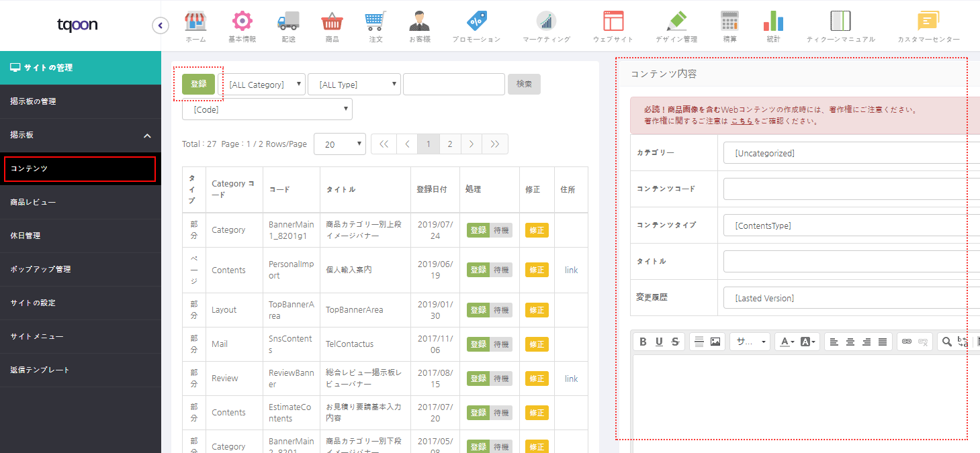Click the タイトル input field

[x=850, y=261]
